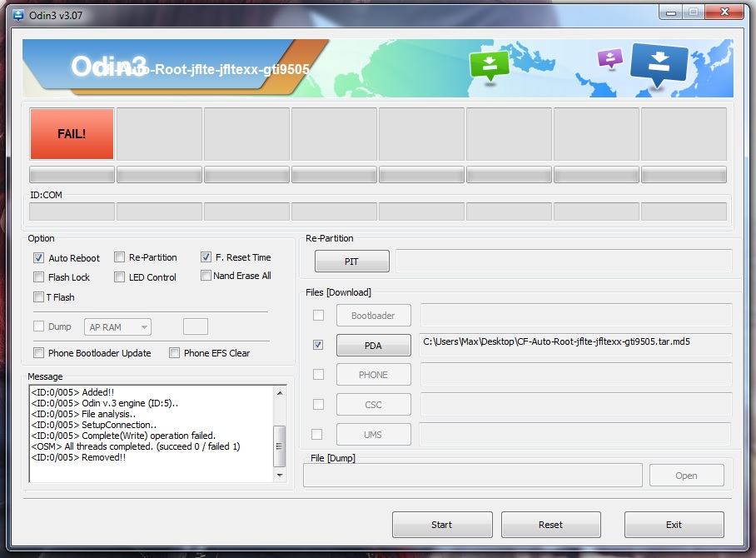756x558 pixels.
Task: Open the AP RAM dropdown
Action: 117,327
